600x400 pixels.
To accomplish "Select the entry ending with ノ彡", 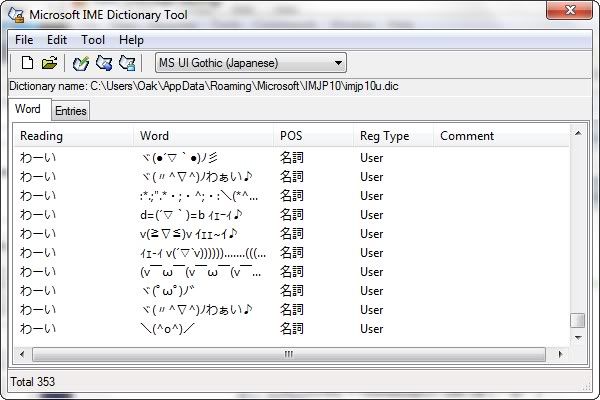I will (292, 158).
